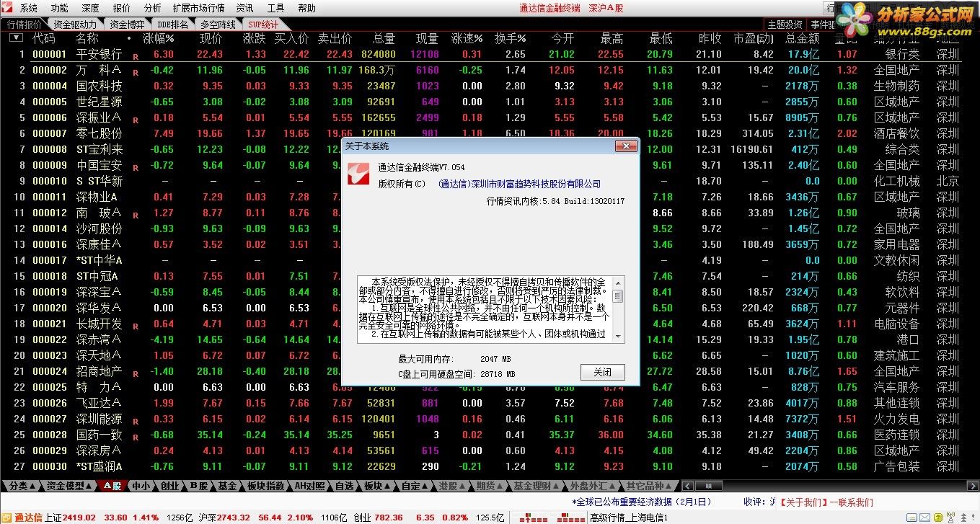Image resolution: width=980 pixels, height=524 pixels.
Task: Select the 中小 board tab at the bottom
Action: [141, 486]
